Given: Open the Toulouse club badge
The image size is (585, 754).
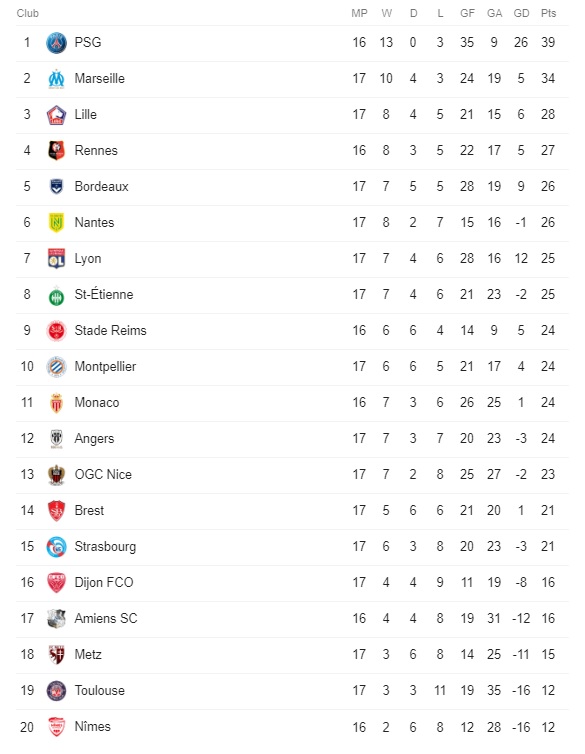Looking at the screenshot, I should 56,691.
